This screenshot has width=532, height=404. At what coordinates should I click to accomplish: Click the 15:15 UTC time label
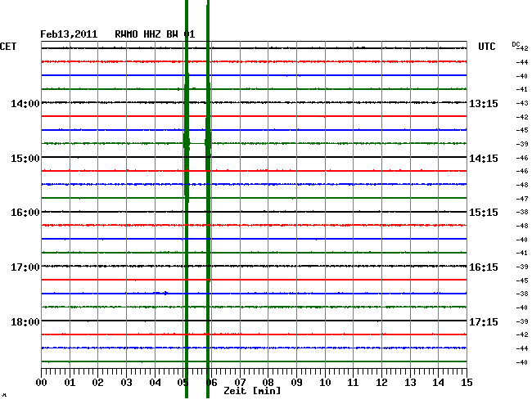pyautogui.click(x=484, y=213)
